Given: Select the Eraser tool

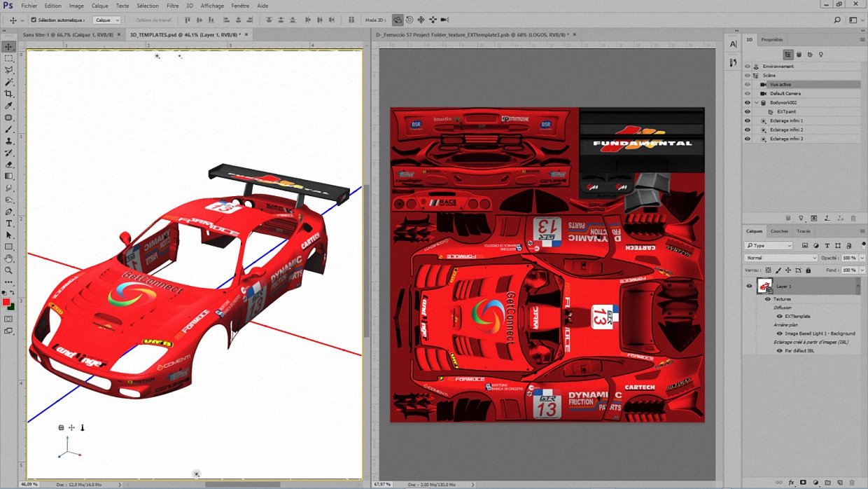Looking at the screenshot, I should click(x=9, y=165).
